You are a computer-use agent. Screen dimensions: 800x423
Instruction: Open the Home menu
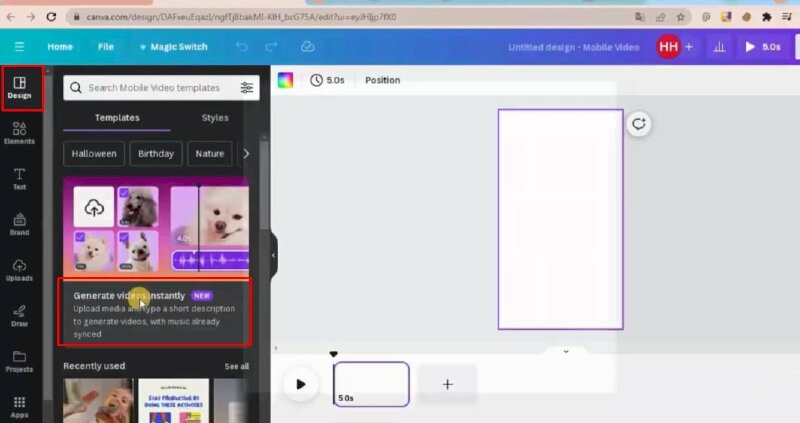tap(60, 47)
